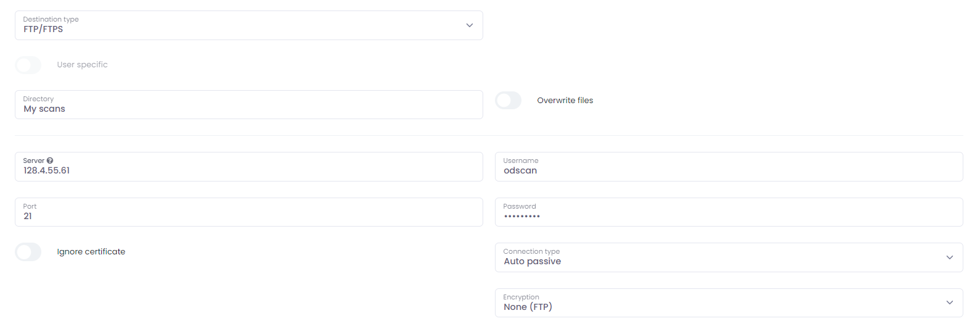This screenshot has height=334, width=980.
Task: Click the Username field containing odscan
Action: [x=729, y=167]
